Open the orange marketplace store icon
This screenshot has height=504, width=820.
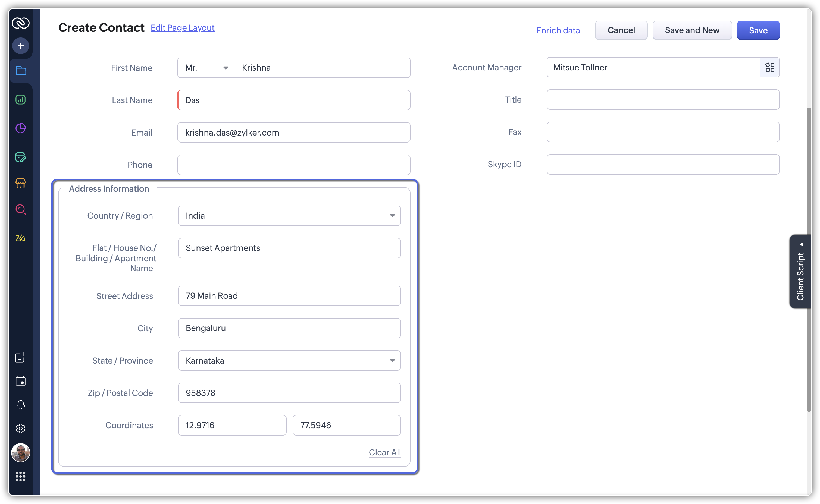pos(21,183)
